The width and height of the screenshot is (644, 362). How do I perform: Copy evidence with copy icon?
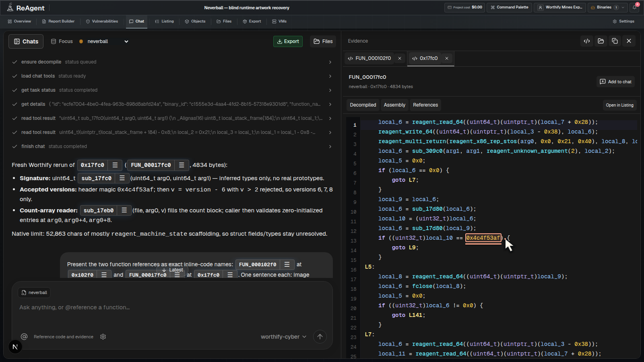coord(615,41)
